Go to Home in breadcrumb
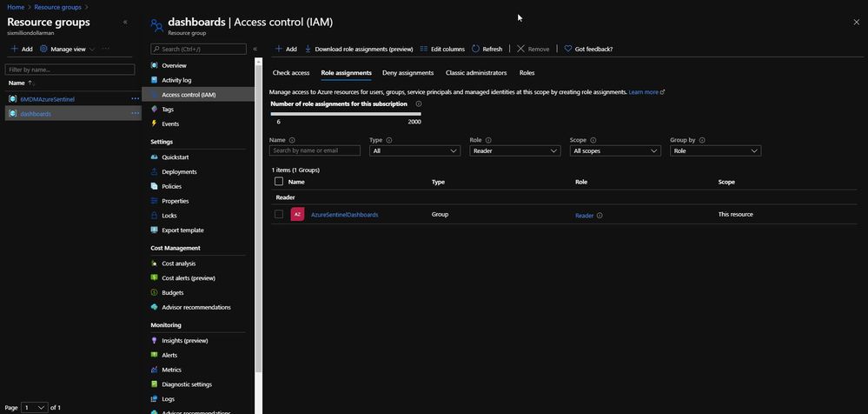The height and width of the screenshot is (414, 868). (16, 7)
